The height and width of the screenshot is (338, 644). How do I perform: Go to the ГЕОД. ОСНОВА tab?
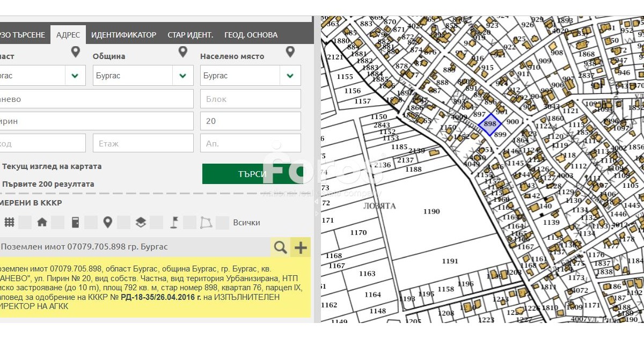[x=251, y=35]
